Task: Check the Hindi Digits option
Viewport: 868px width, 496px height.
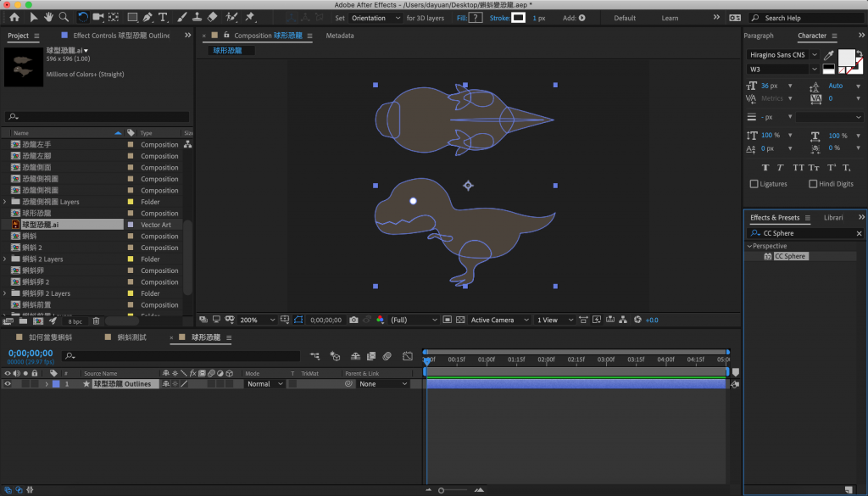Action: click(x=813, y=184)
